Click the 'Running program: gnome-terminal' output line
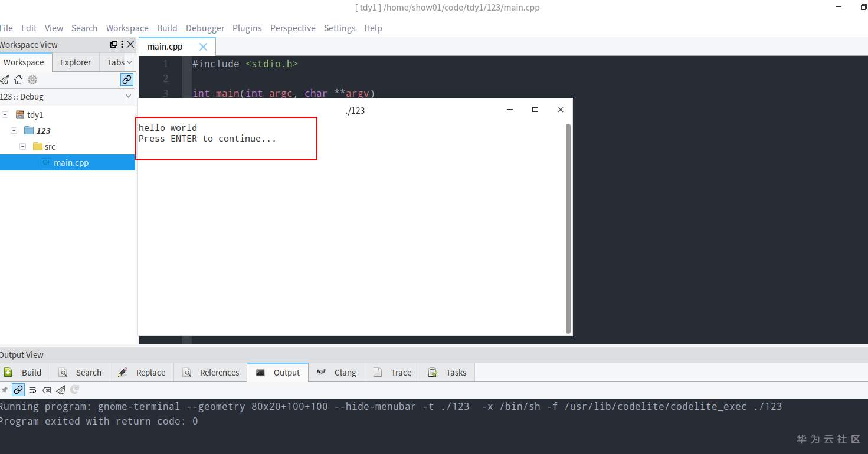Image resolution: width=868 pixels, height=454 pixels. click(390, 406)
